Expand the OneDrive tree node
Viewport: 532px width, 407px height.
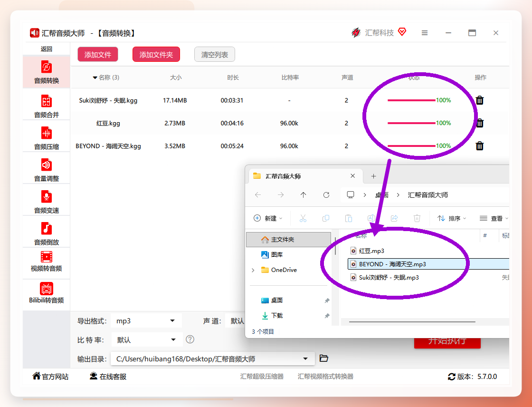253,270
